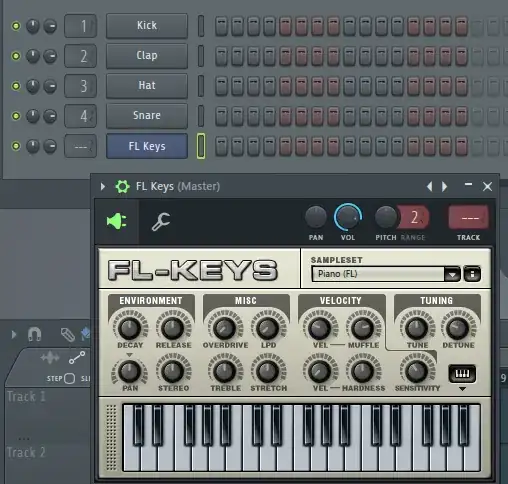Open the playlist menu arrow
The image size is (508, 484).
coord(14,334)
